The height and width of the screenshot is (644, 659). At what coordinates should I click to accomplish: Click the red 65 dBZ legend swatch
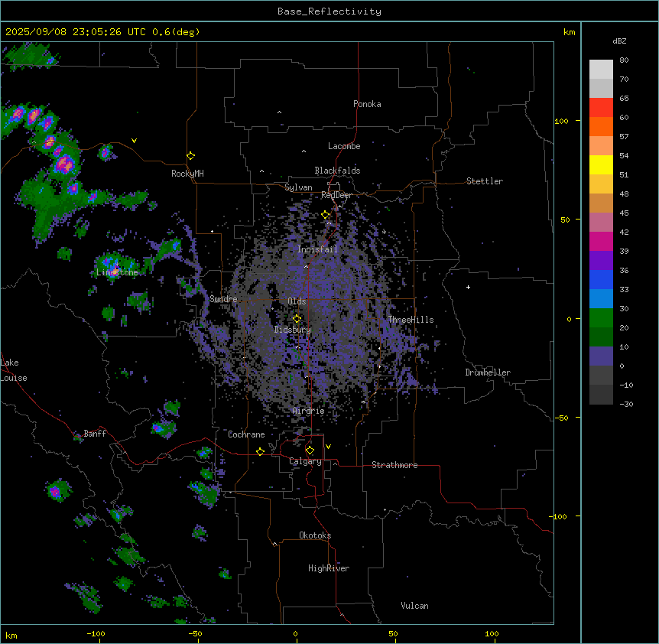pyautogui.click(x=601, y=108)
